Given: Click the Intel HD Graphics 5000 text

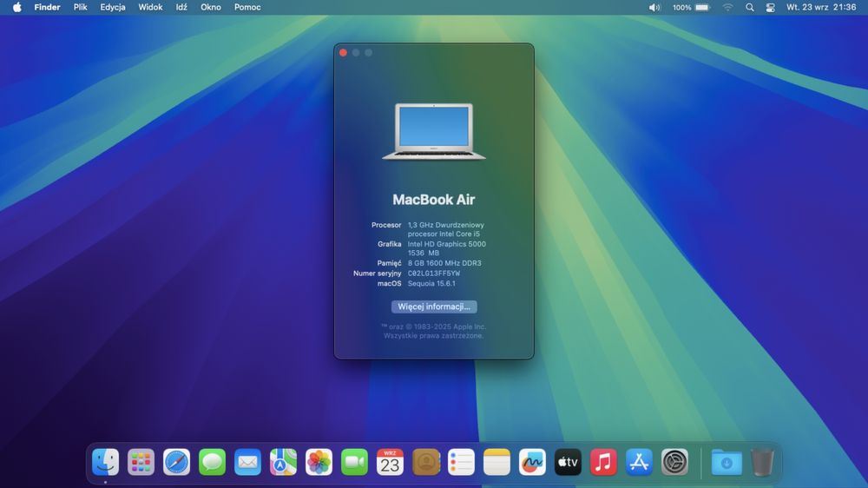Looking at the screenshot, I should pyautogui.click(x=447, y=244).
